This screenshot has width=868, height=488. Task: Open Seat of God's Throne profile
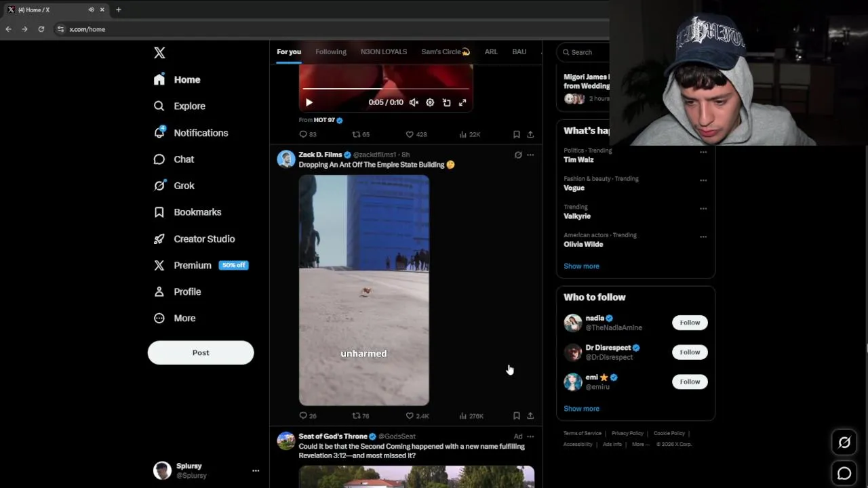(286, 441)
